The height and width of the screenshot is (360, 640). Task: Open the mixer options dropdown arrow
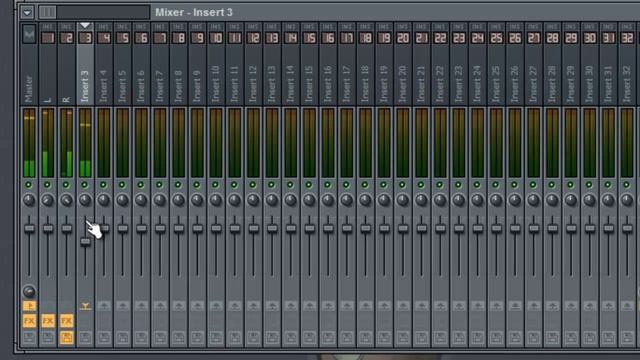27,12
